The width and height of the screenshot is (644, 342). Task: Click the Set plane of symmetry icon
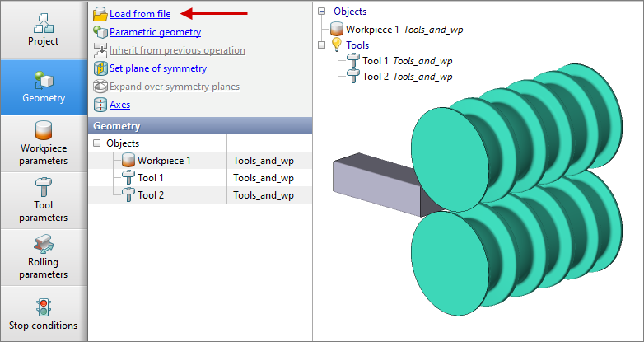tap(100, 68)
